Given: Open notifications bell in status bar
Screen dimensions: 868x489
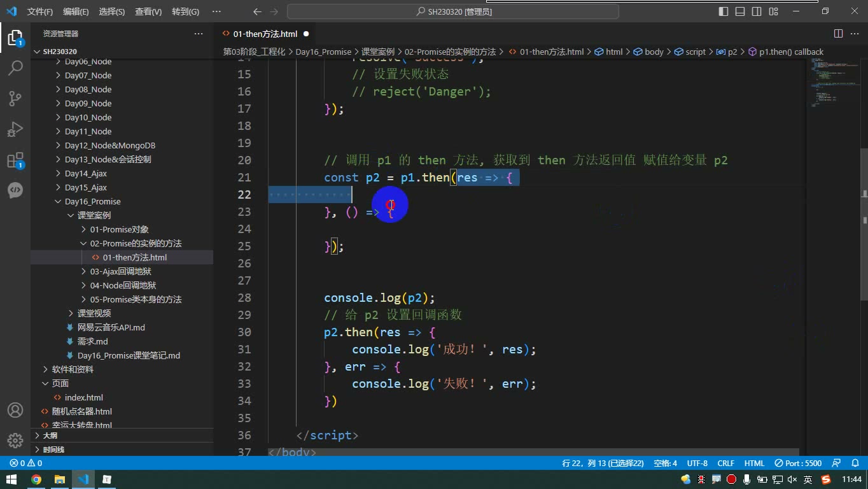Looking at the screenshot, I should point(855,463).
